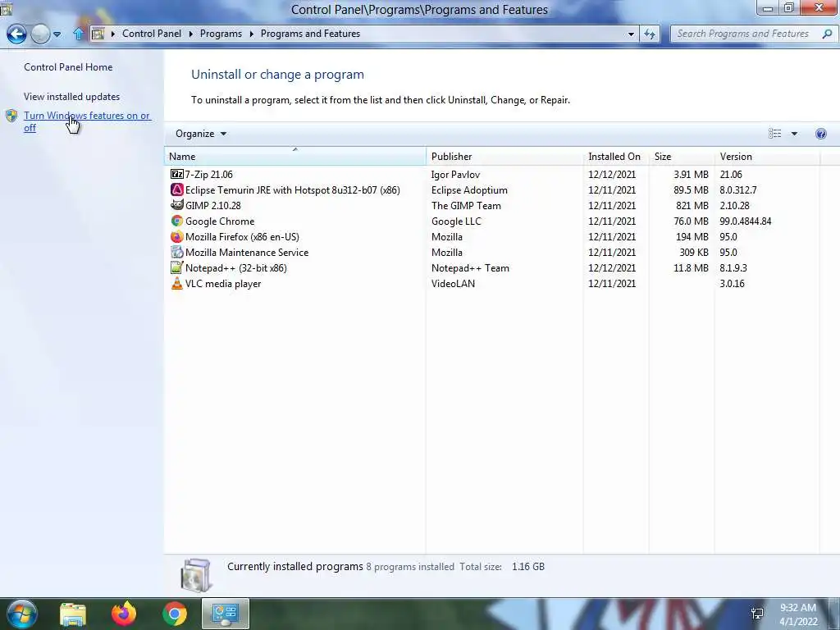Screen dimensions: 840x630
Task: Click publisher Igor Pavlov
Action: 455,174
